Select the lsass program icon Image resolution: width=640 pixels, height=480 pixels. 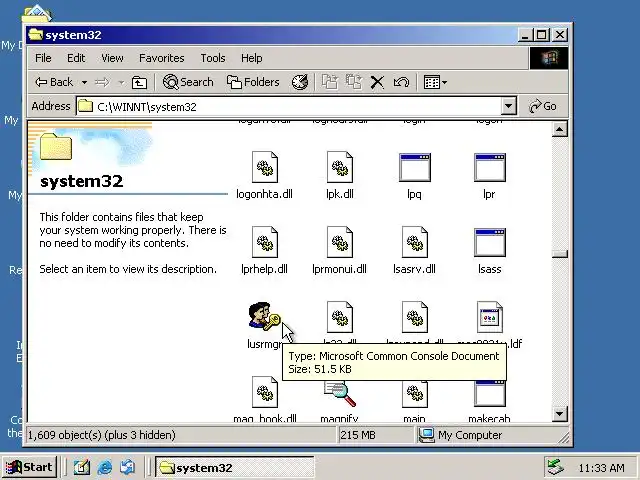pos(490,242)
